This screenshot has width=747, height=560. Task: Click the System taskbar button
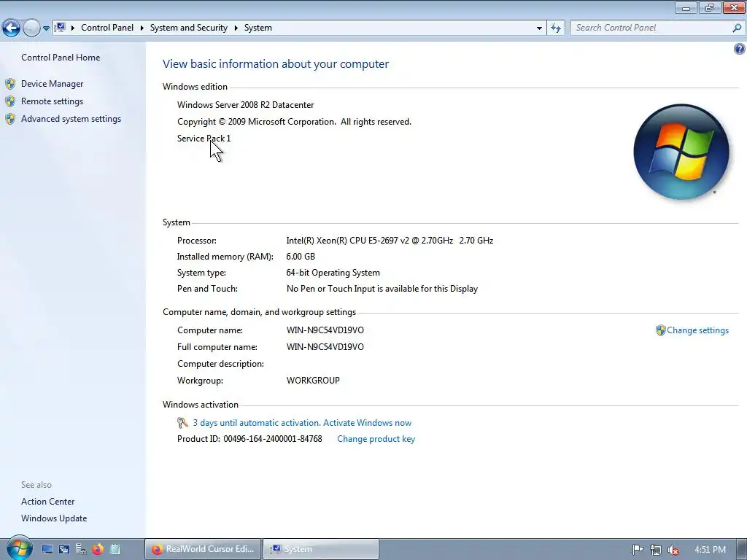(321, 549)
